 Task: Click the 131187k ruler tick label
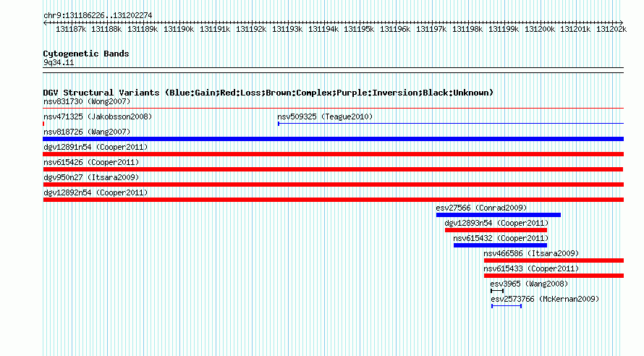pyautogui.click(x=71, y=29)
